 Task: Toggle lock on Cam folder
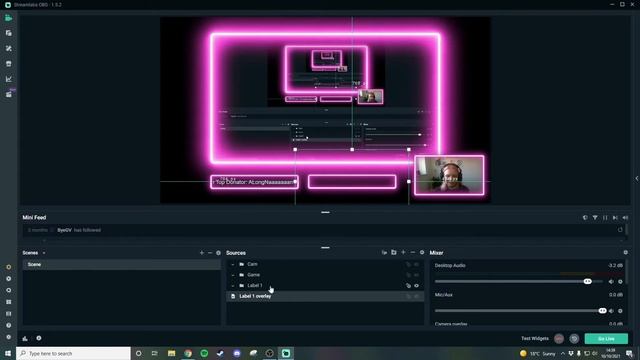click(x=408, y=264)
